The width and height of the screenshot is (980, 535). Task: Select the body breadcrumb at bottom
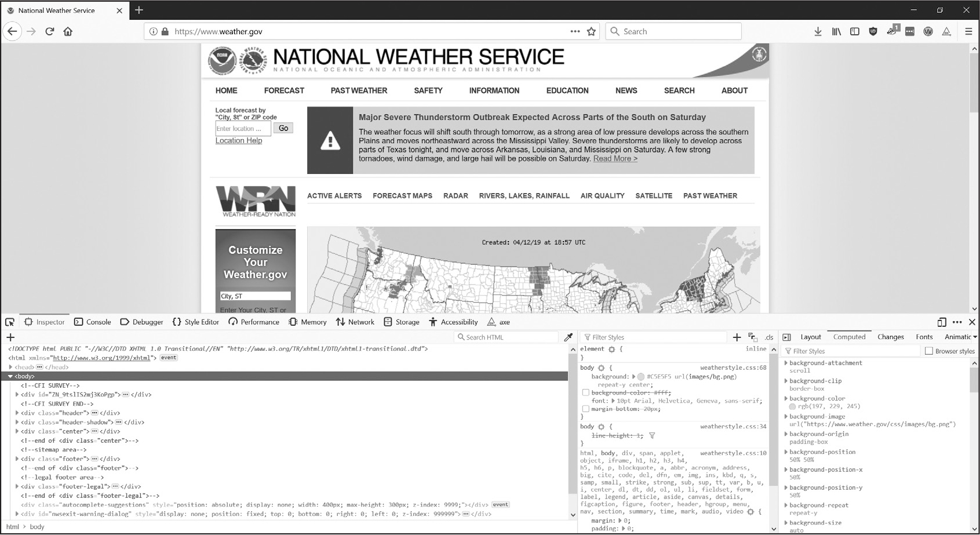(x=37, y=527)
